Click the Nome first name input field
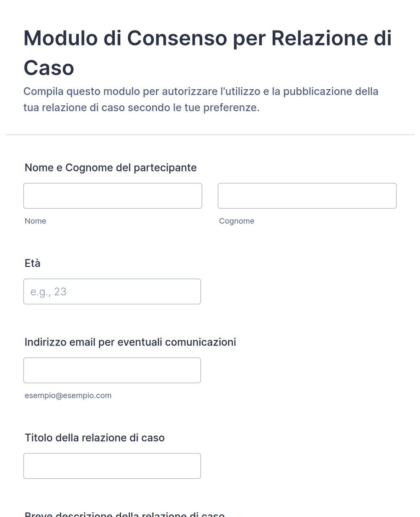 point(113,196)
